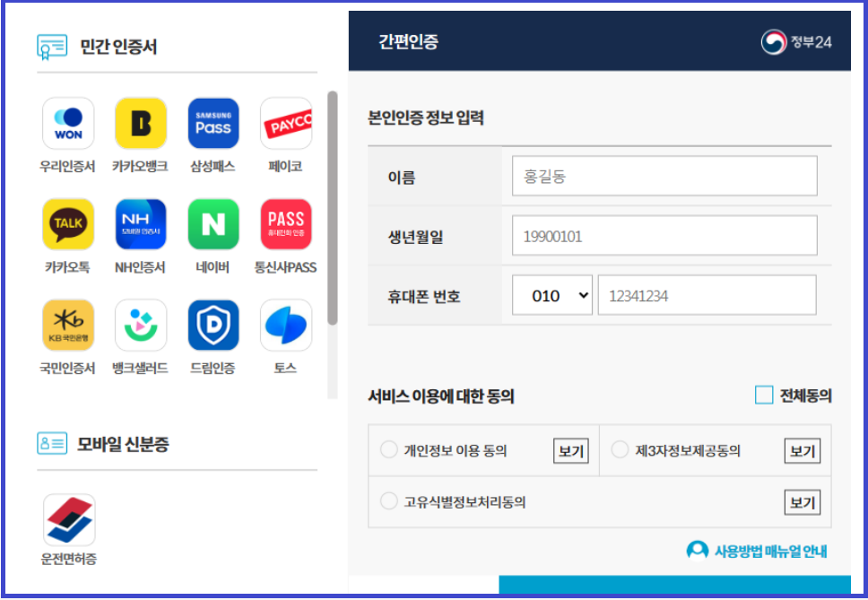Click the 모바일 신분증 ID card icon
This screenshot has width=868, height=600.
click(x=52, y=443)
